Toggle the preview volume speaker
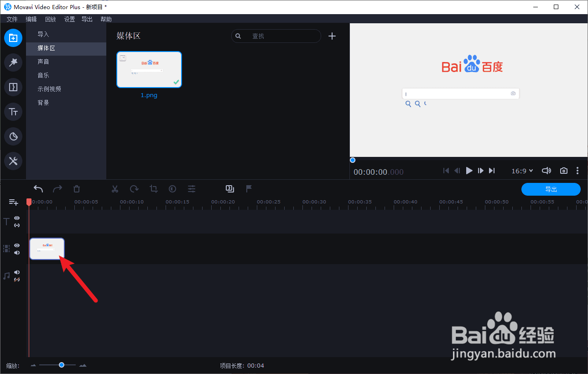This screenshot has width=588, height=374. pos(546,171)
